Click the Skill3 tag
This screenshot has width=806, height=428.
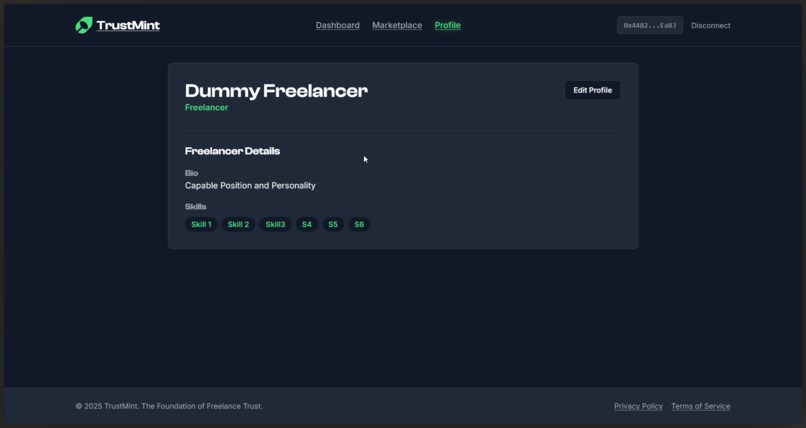tap(275, 225)
